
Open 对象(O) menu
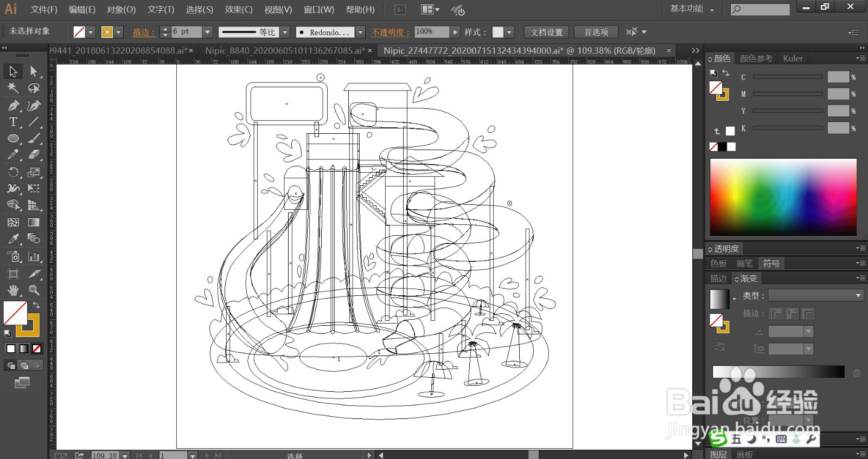pyautogui.click(x=121, y=9)
